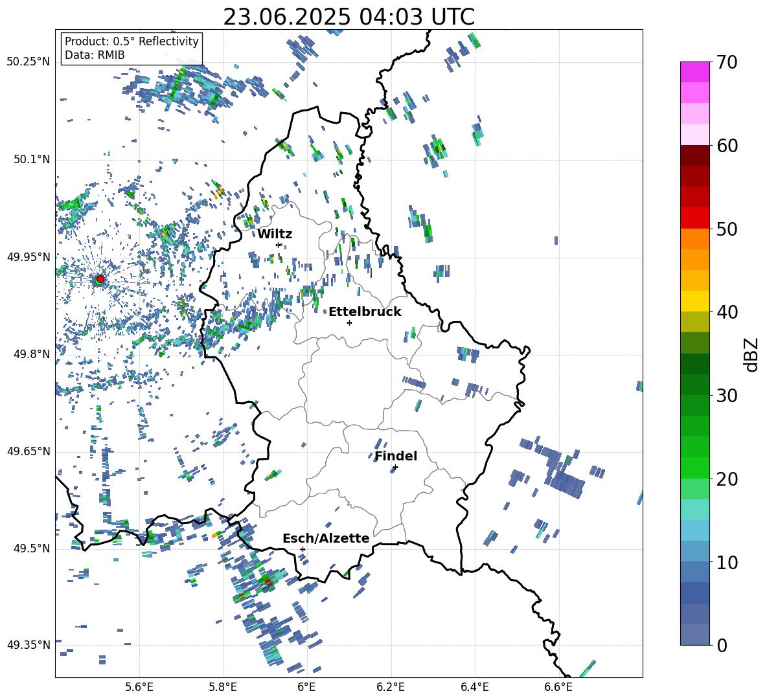
Task: Click the 6°E longitude label
Action: [x=306, y=687]
